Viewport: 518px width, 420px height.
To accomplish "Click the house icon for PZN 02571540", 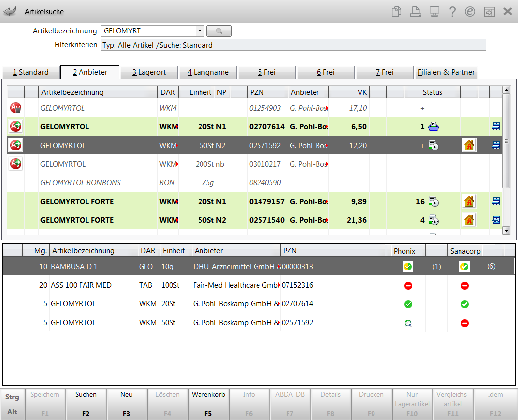I will click(x=469, y=220).
